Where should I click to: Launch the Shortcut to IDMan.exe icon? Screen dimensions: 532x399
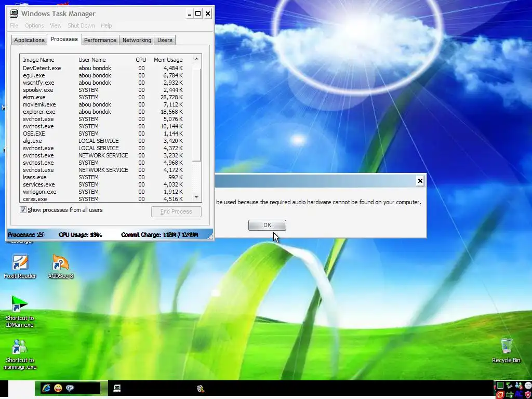[x=20, y=312]
